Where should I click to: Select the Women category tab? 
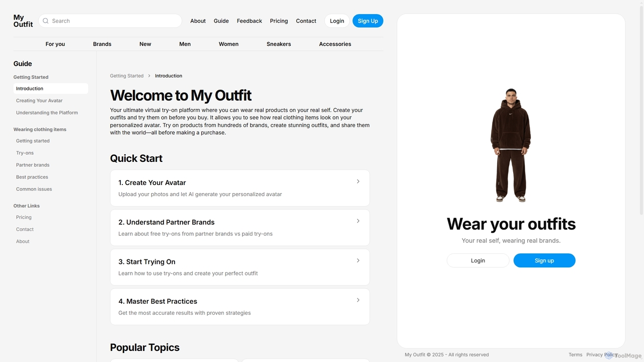[x=228, y=44]
